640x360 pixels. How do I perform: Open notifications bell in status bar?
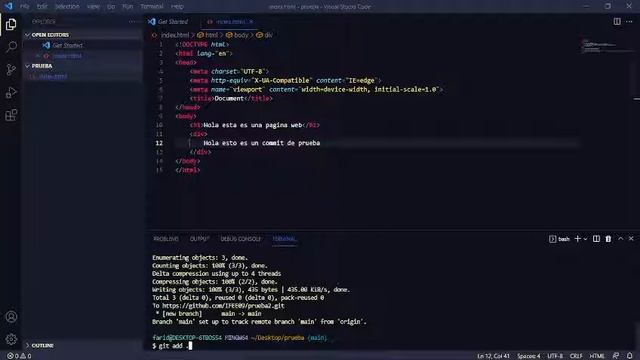[x=630, y=356]
